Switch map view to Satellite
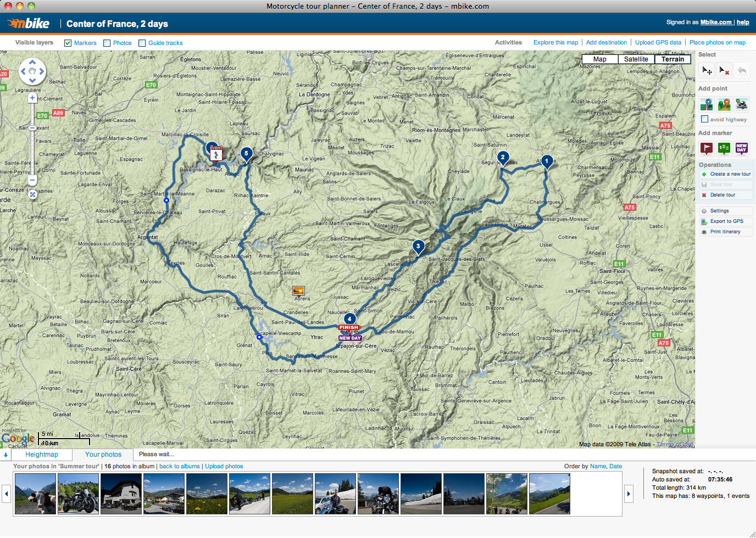The image size is (756, 538). (x=636, y=59)
